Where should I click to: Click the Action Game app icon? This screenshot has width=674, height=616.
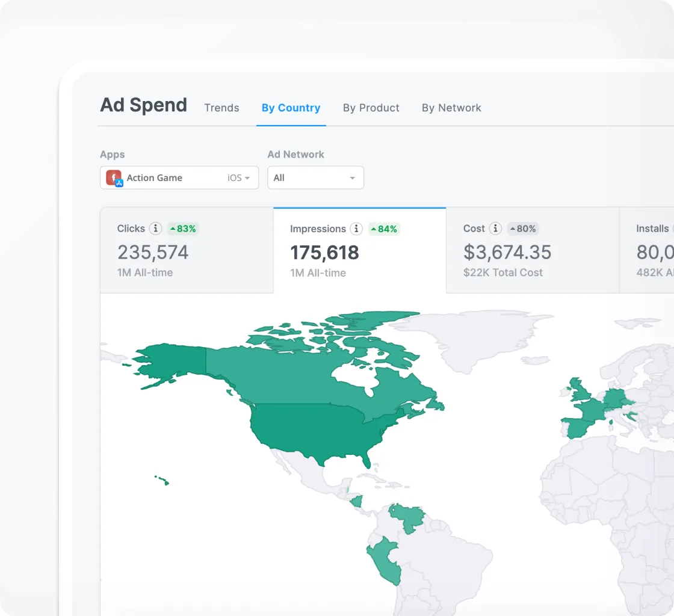[x=114, y=178]
